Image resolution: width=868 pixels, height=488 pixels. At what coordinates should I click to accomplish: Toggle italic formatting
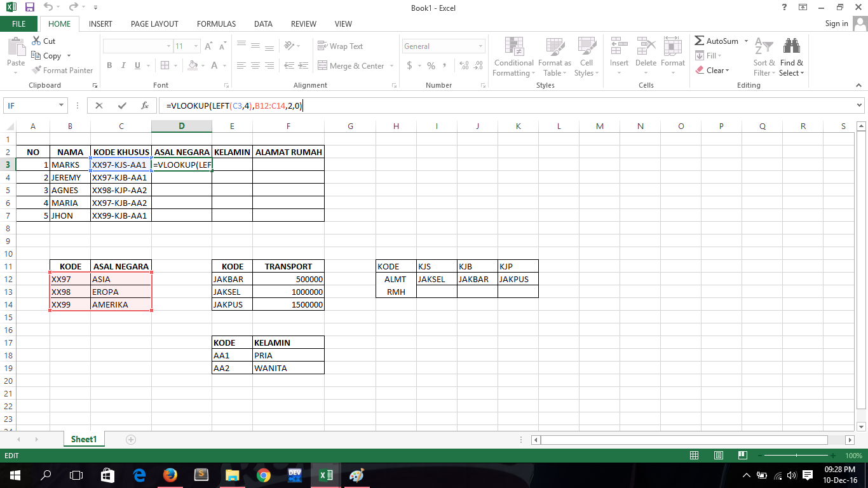[x=123, y=65]
